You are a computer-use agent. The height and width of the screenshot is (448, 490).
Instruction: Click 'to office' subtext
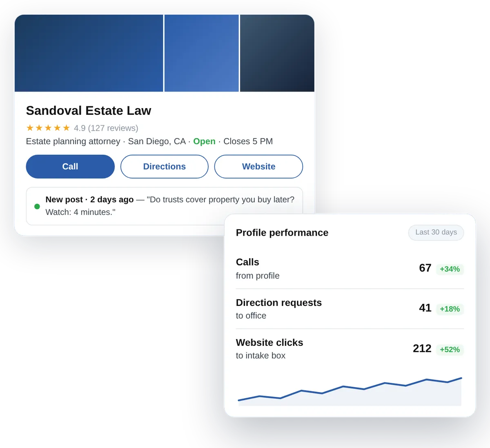click(x=251, y=316)
